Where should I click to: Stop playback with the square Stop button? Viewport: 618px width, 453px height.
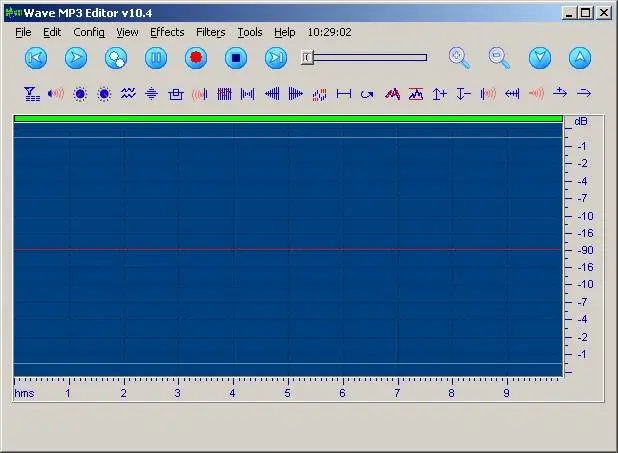pos(236,58)
